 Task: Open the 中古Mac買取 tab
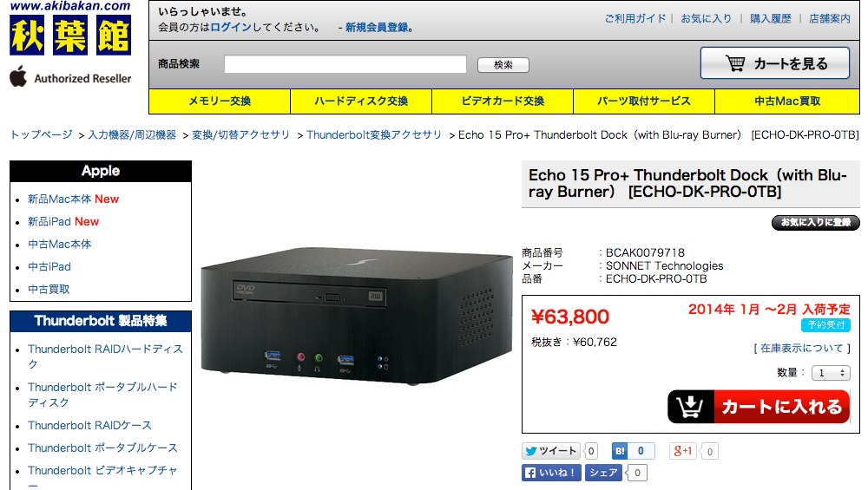(787, 101)
